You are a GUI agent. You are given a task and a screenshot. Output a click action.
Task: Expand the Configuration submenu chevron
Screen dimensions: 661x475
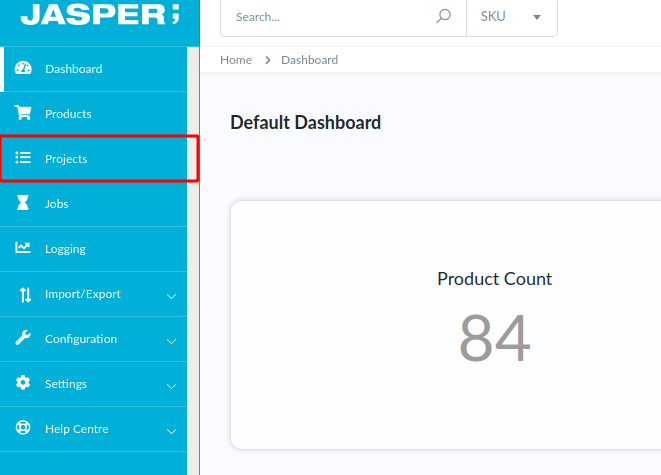[171, 341]
